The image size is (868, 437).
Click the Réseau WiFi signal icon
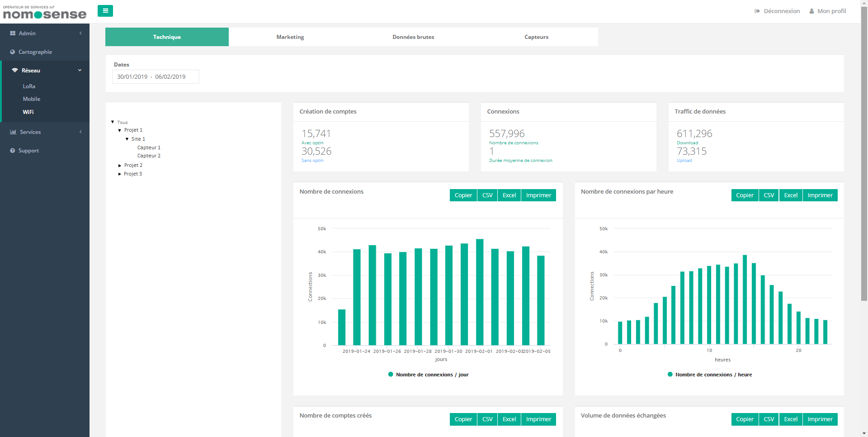[15, 71]
